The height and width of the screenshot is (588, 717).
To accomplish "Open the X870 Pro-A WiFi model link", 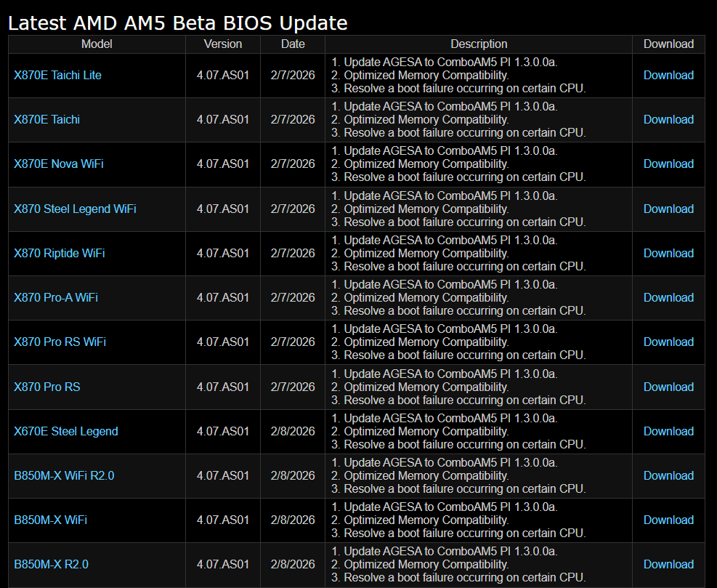I will click(56, 297).
